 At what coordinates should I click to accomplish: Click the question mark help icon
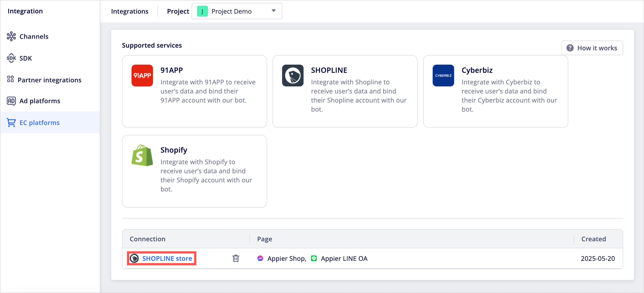click(x=570, y=48)
